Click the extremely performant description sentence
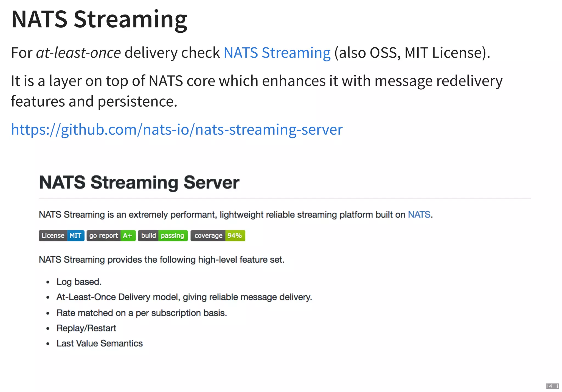562x392 pixels. [x=236, y=214]
